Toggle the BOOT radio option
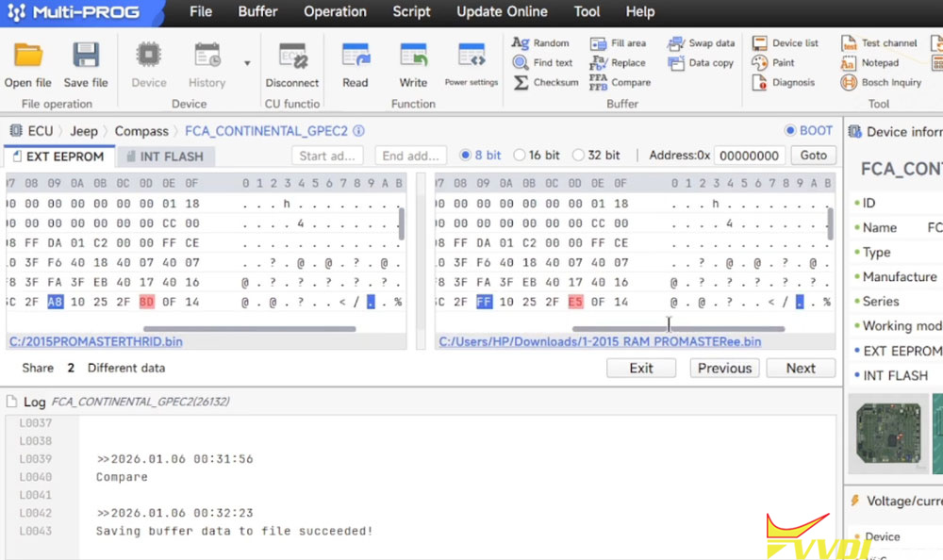Image resolution: width=943 pixels, height=560 pixels. (x=790, y=131)
